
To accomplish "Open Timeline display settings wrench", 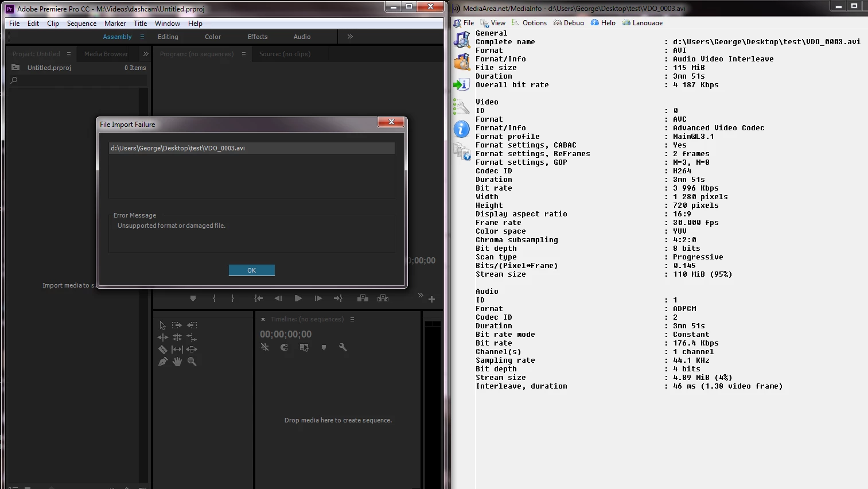I will click(x=343, y=347).
